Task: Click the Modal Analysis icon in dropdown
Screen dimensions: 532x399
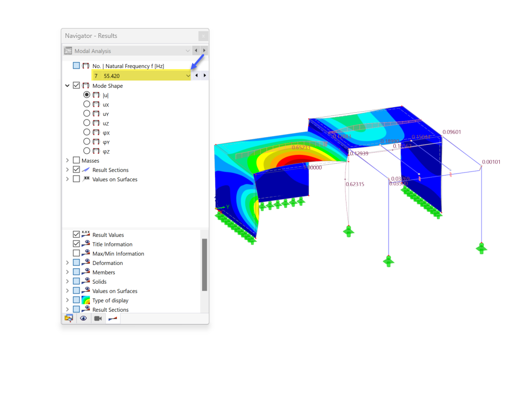Action: (68, 51)
